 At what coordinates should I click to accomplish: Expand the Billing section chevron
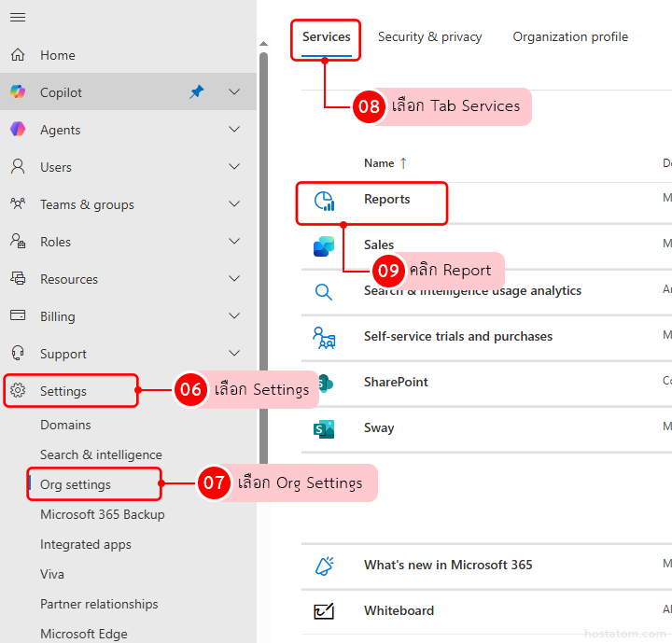[x=234, y=316]
